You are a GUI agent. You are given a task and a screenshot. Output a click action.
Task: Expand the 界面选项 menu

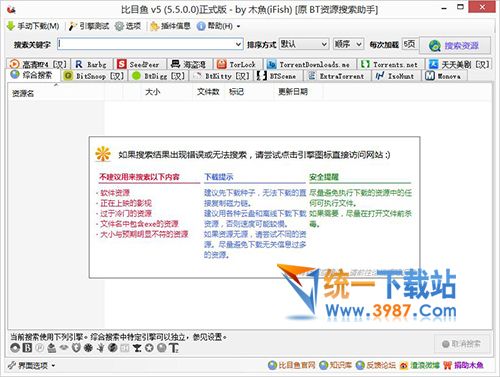click(32, 366)
